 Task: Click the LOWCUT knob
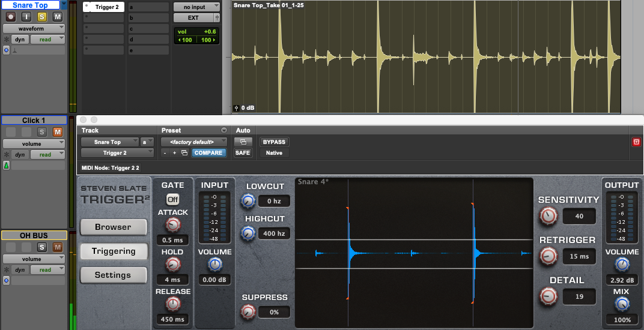coord(248,201)
